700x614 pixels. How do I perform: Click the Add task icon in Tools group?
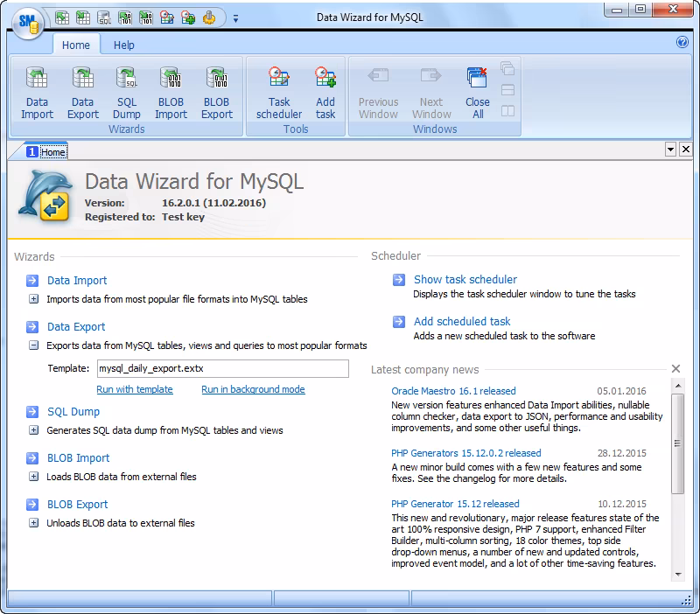325,90
